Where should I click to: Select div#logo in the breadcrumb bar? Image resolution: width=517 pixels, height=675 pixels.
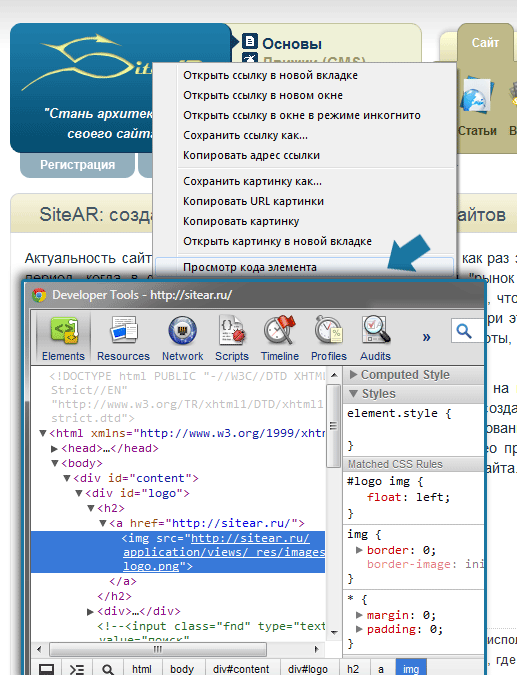tap(308, 669)
